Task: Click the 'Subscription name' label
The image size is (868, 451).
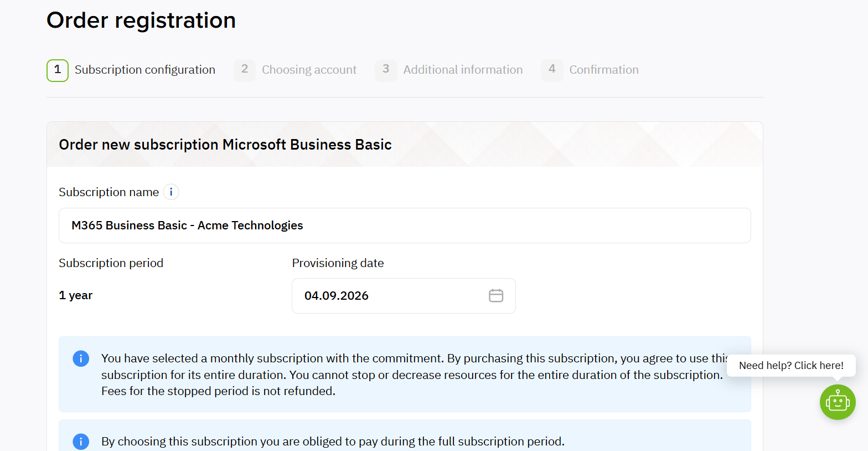Action: [109, 192]
